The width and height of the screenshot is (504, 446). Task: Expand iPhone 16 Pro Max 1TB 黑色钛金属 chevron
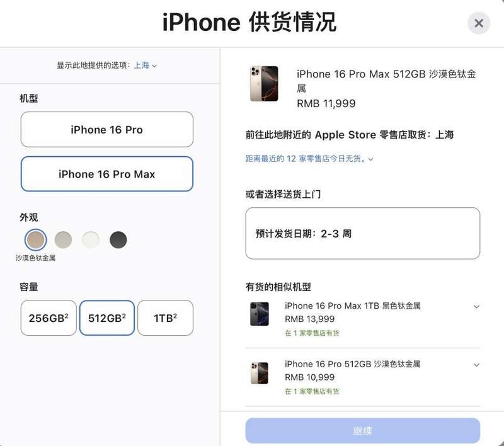click(x=476, y=307)
